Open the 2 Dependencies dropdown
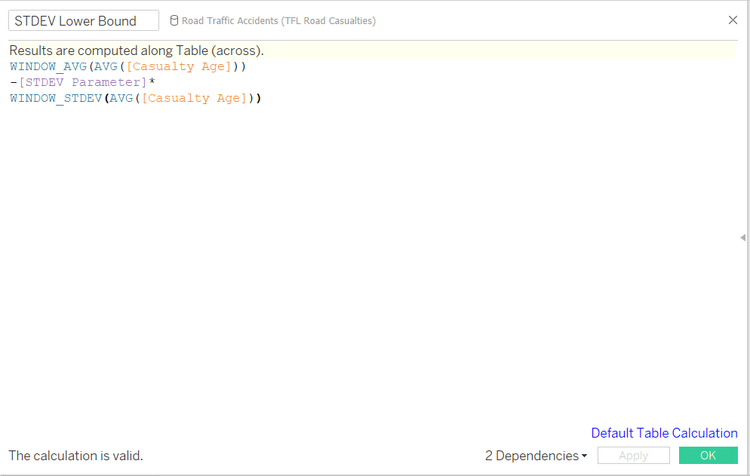 (536, 456)
